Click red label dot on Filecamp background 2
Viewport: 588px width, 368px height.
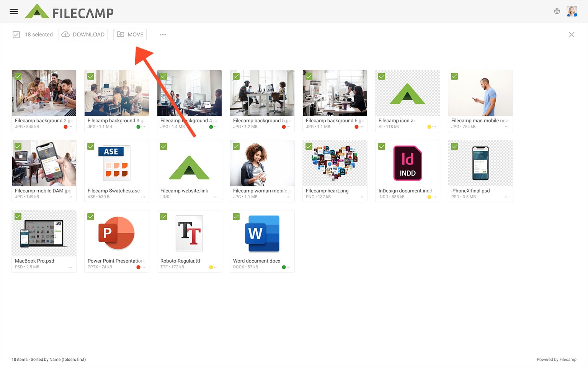(65, 127)
